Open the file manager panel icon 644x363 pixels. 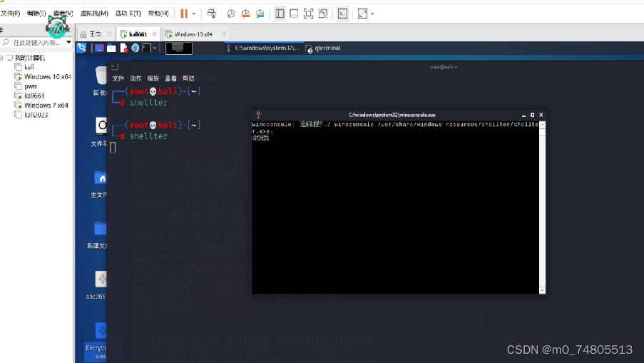click(111, 48)
